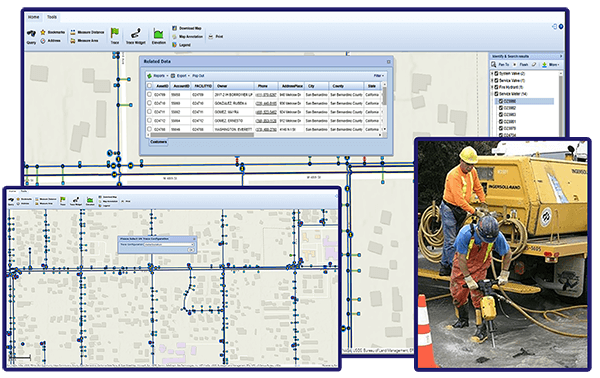This screenshot has width=600, height=378.
Task: Open Home tab in the lower-left window
Action: 12,191
